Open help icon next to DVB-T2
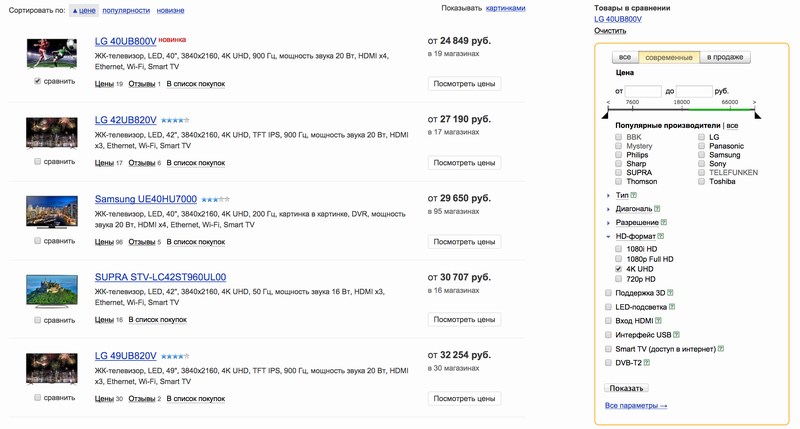 click(647, 363)
